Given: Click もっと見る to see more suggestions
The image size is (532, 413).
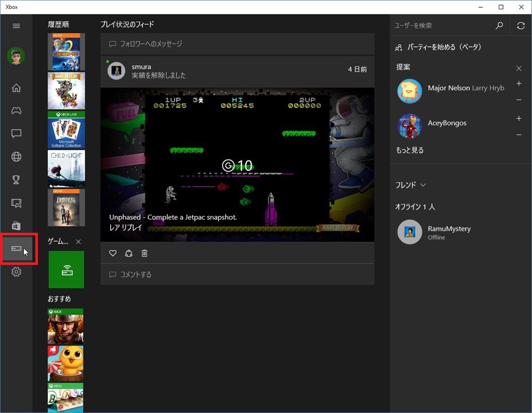Looking at the screenshot, I should (410, 150).
